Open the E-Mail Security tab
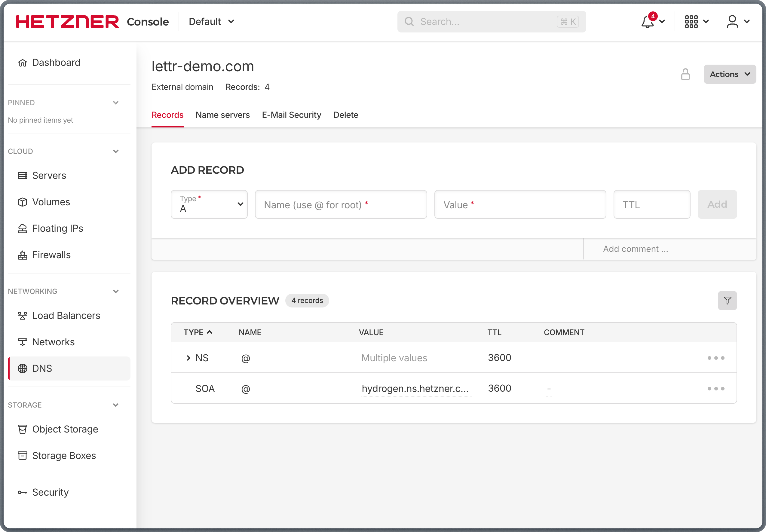This screenshot has width=766, height=532. [x=292, y=115]
